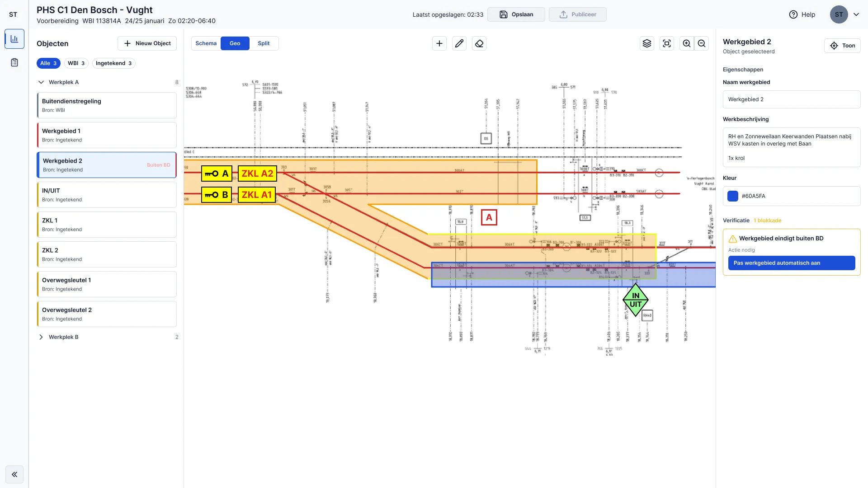
Task: Click the Buiten BD tag on Werkgebied 2
Action: 159,165
